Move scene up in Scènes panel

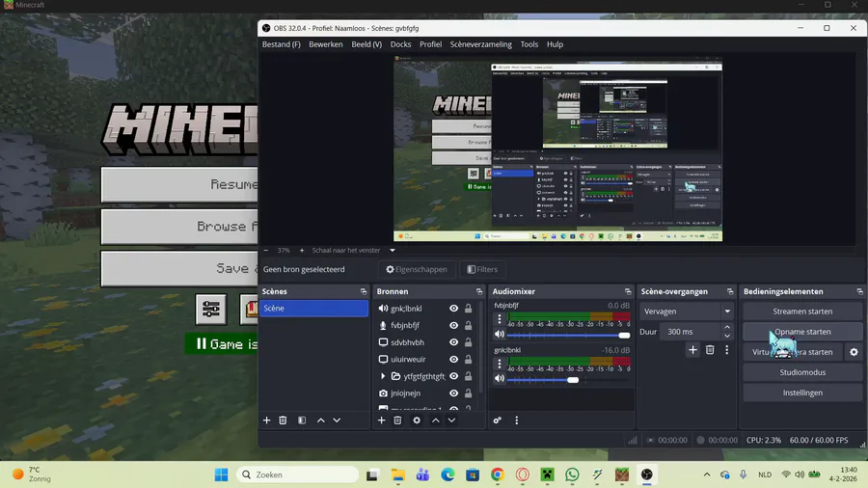click(320, 420)
